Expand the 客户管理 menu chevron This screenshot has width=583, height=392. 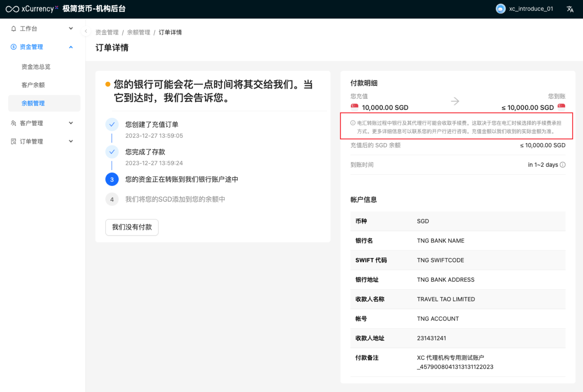71,123
